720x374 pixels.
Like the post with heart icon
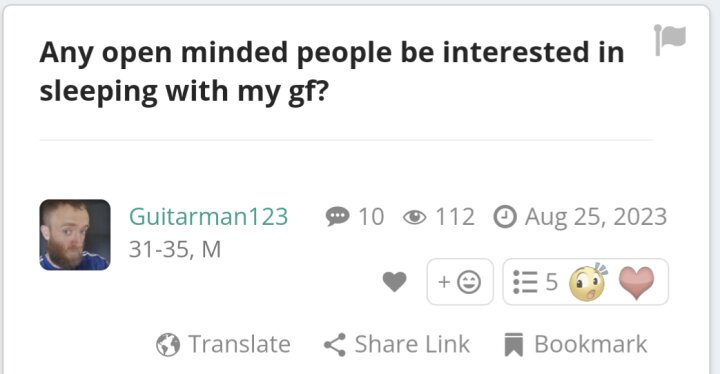[x=394, y=282]
